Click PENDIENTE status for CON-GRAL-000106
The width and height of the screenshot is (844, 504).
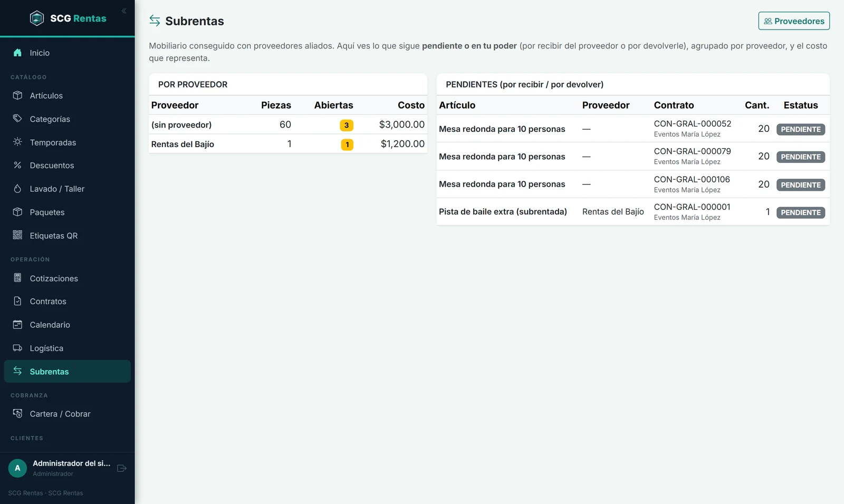801,185
